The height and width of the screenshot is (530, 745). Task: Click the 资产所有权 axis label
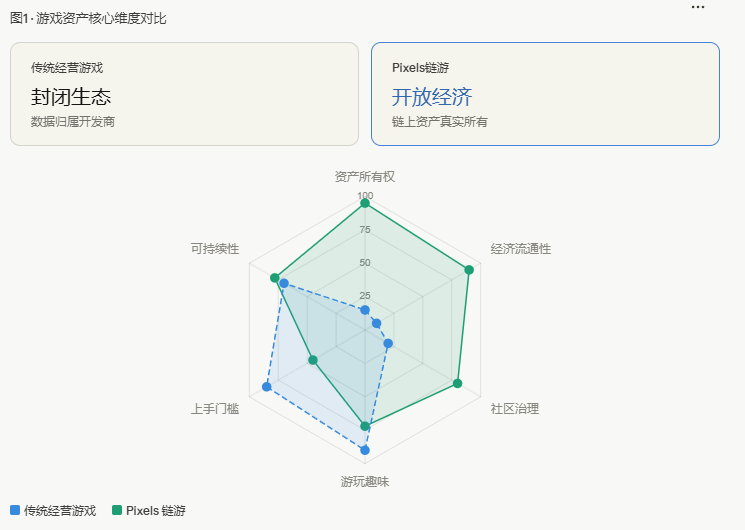pyautogui.click(x=365, y=177)
